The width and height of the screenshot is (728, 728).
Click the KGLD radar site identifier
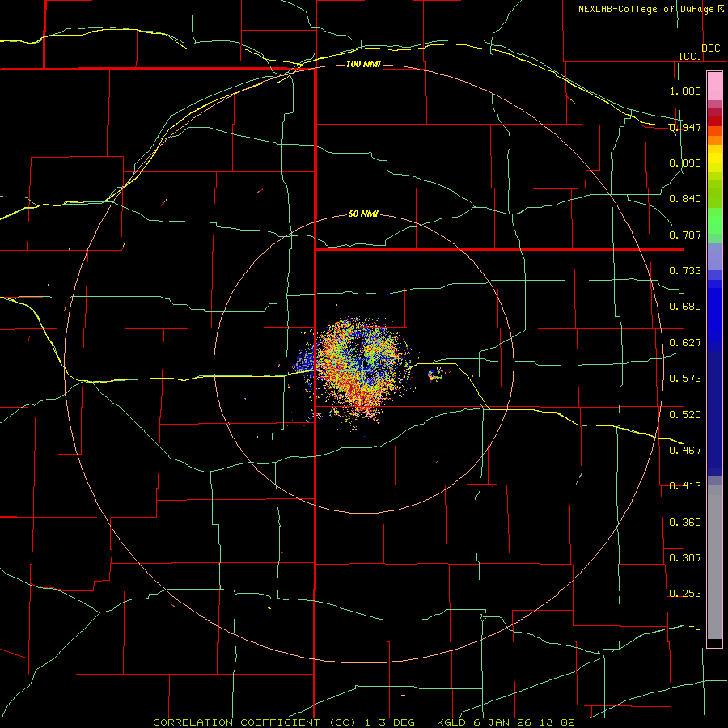[x=453, y=722]
